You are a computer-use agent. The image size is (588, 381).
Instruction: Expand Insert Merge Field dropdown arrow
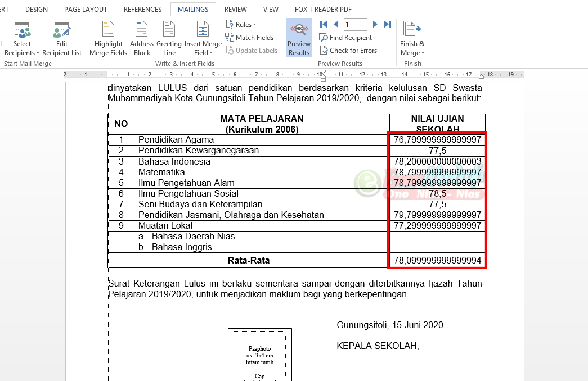[x=211, y=53]
